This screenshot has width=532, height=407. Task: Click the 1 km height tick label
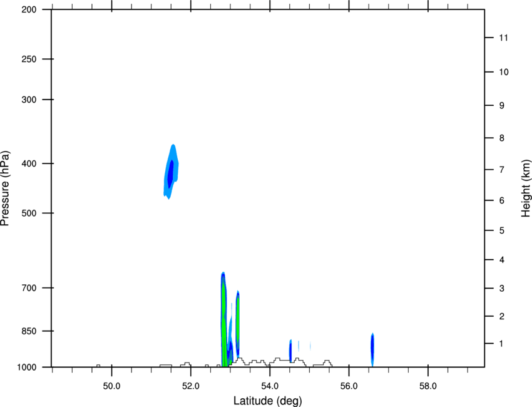tap(501, 344)
